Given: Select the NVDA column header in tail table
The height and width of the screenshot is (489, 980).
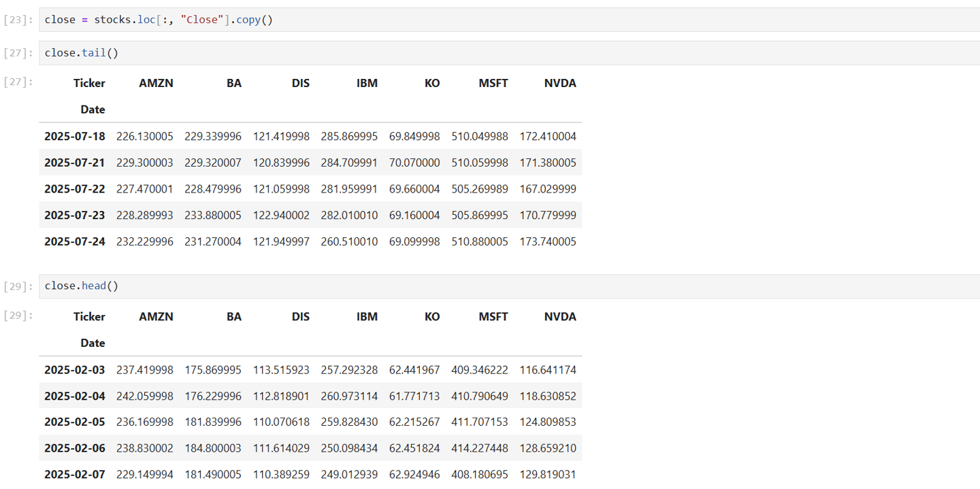Looking at the screenshot, I should tap(560, 83).
